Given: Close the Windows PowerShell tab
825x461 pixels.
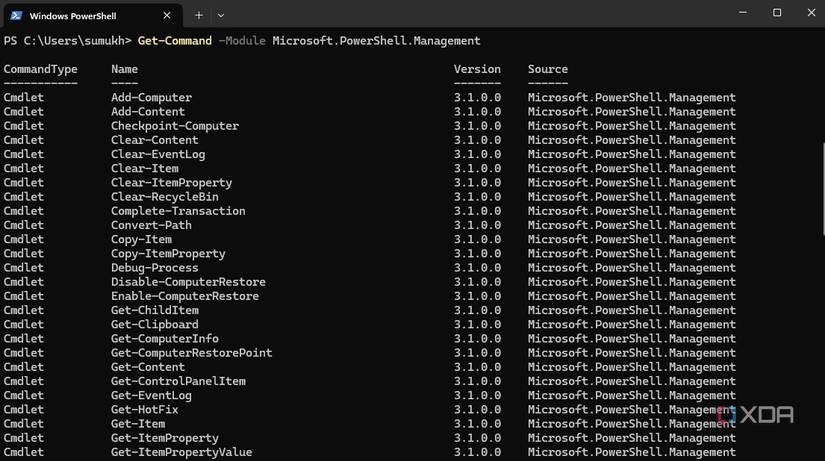Looking at the screenshot, I should coord(167,15).
